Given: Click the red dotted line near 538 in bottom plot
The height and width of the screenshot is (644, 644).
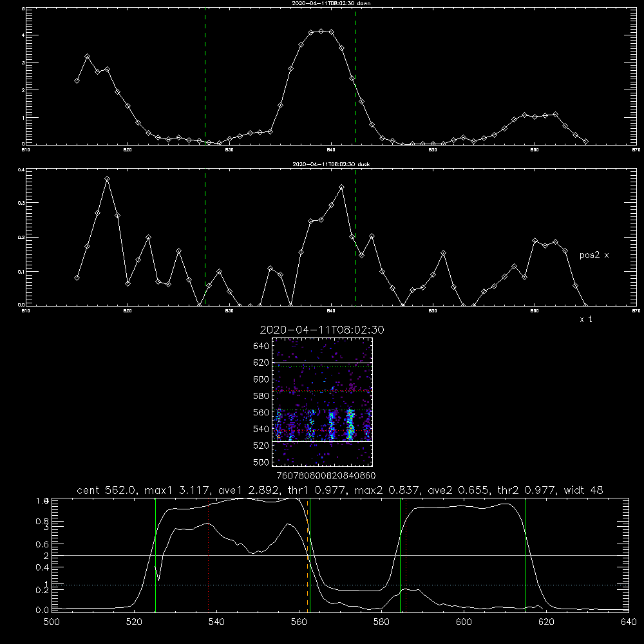Looking at the screenshot, I should coord(208,555).
